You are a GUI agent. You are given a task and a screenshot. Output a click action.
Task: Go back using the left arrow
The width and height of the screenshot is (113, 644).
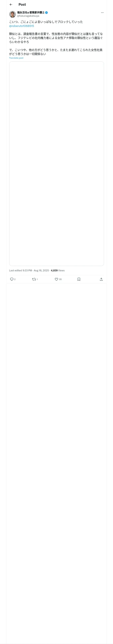click(11, 5)
